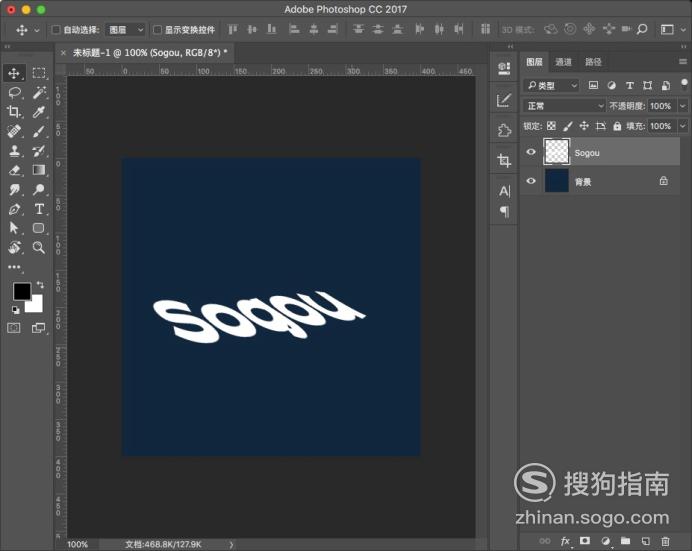Image resolution: width=692 pixels, height=551 pixels.
Task: Toggle Quick Mask mode
Action: 14,328
